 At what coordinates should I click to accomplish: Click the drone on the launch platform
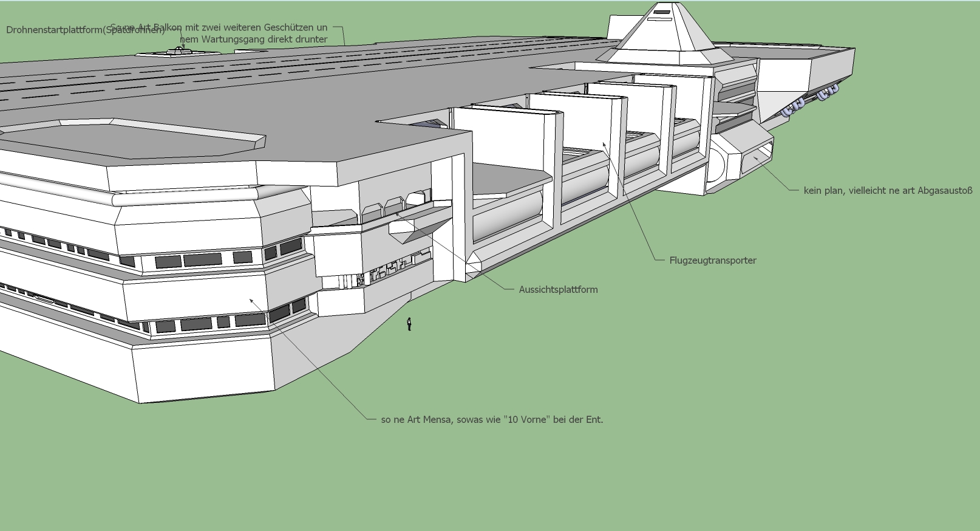point(178,52)
